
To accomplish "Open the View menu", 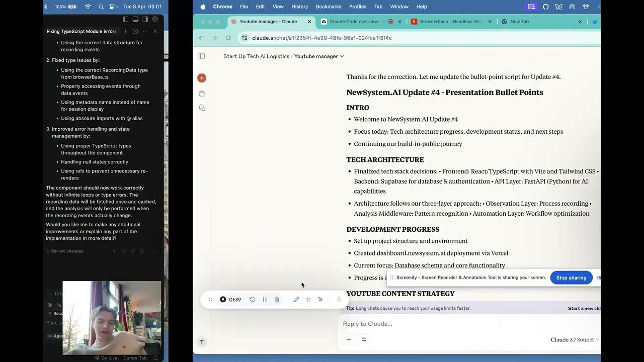I will click(x=278, y=7).
